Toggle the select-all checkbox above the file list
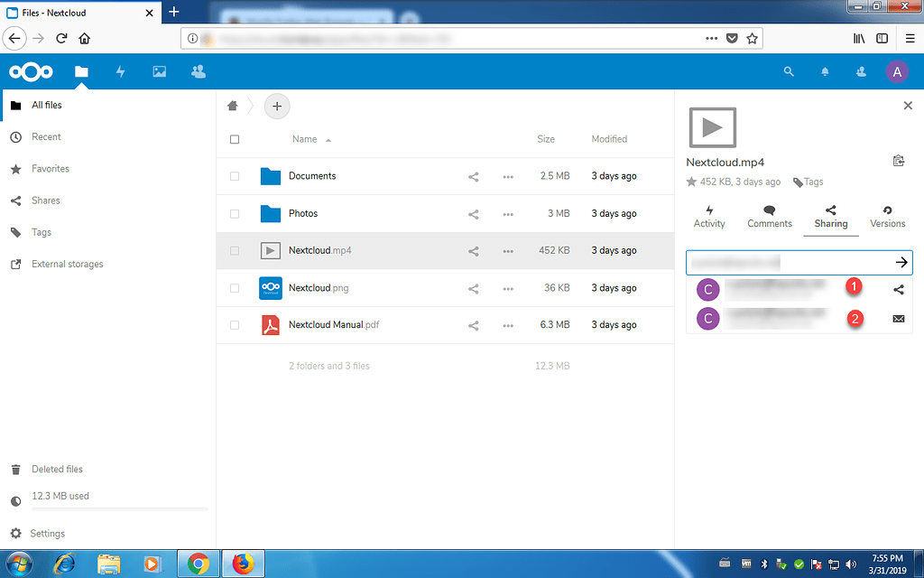 click(235, 139)
